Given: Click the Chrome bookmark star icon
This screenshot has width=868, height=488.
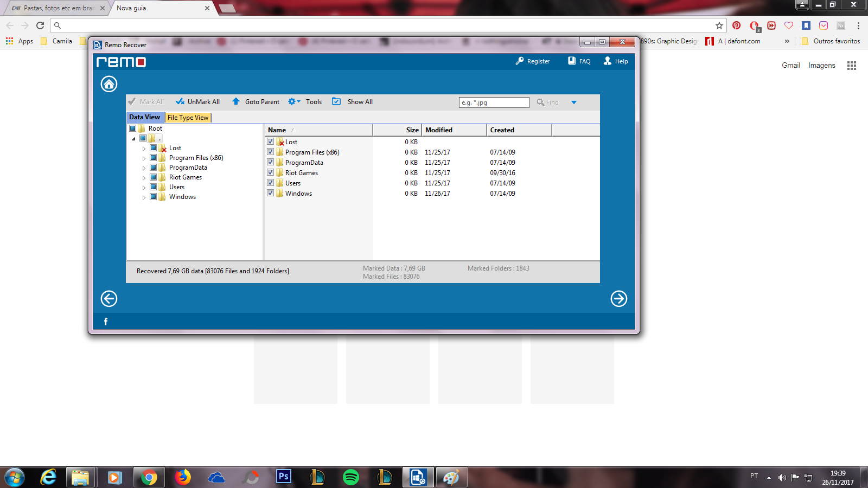Looking at the screenshot, I should [x=719, y=25].
